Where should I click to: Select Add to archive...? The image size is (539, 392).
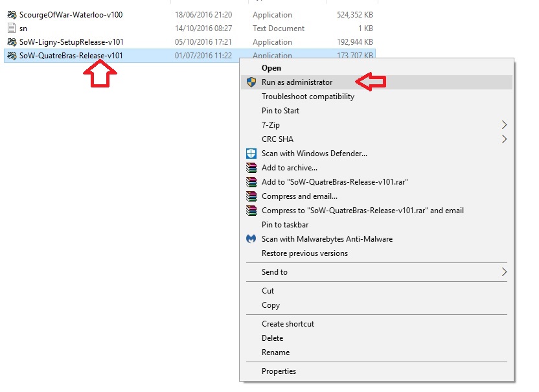[x=377, y=168]
